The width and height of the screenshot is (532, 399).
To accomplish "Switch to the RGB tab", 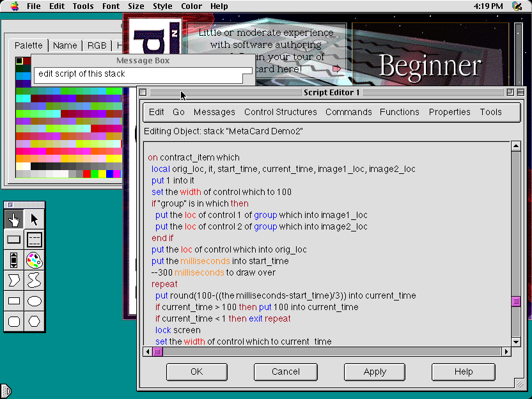I will tap(97, 45).
